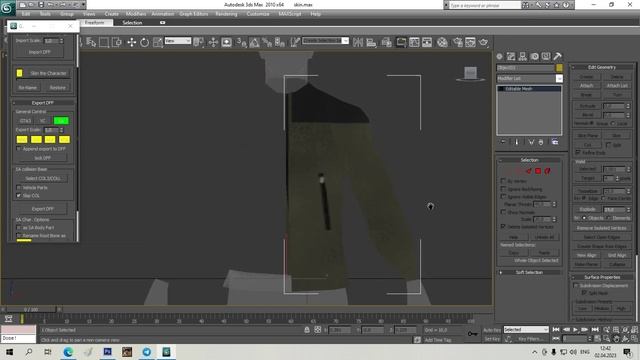Click the Import DFF button
Viewport: 640px width, 360px height.
tap(40, 52)
